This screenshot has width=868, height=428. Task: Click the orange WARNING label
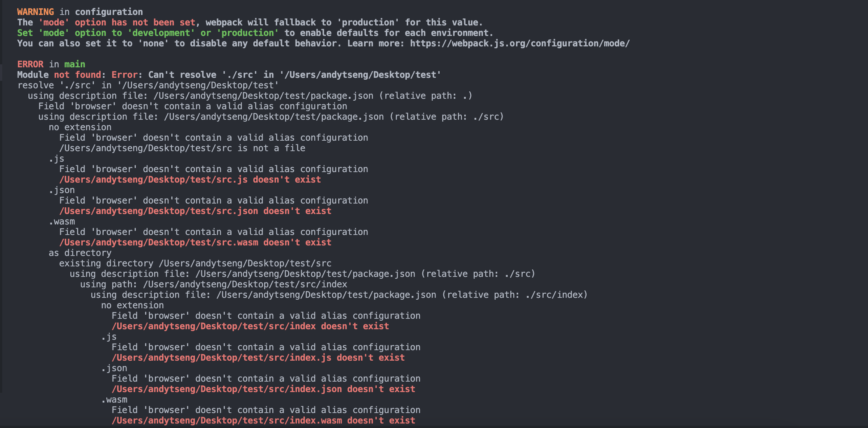pyautogui.click(x=36, y=12)
